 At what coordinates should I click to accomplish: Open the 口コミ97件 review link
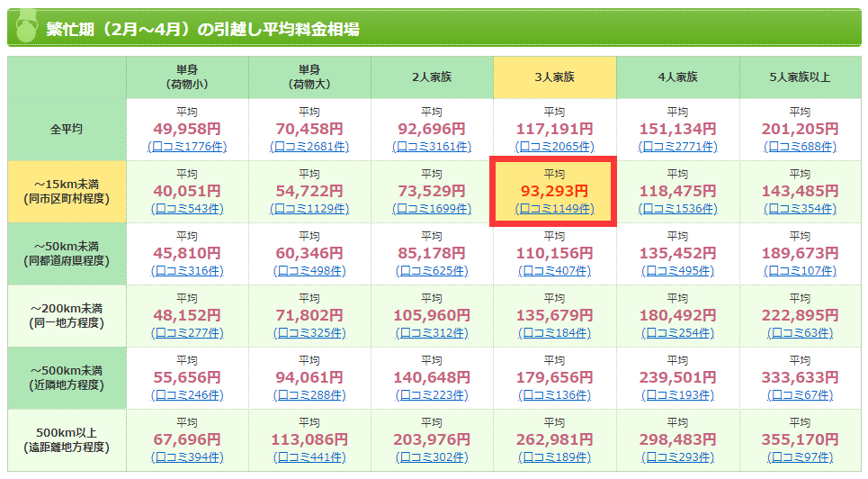[800, 456]
